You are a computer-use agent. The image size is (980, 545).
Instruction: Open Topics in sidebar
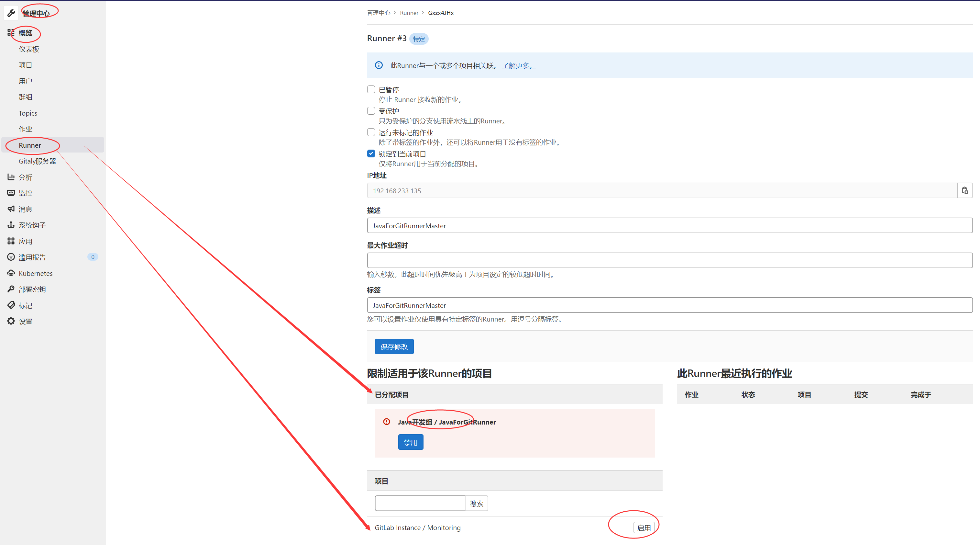tap(28, 113)
